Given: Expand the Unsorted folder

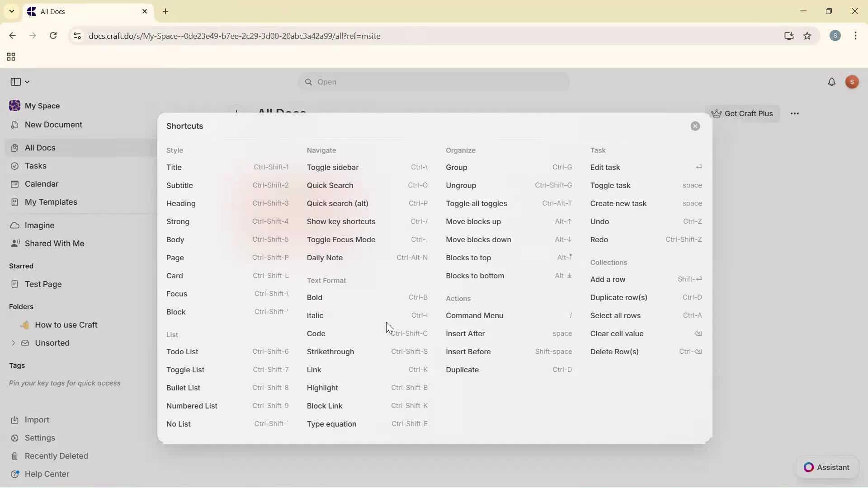Looking at the screenshot, I should coord(13,343).
